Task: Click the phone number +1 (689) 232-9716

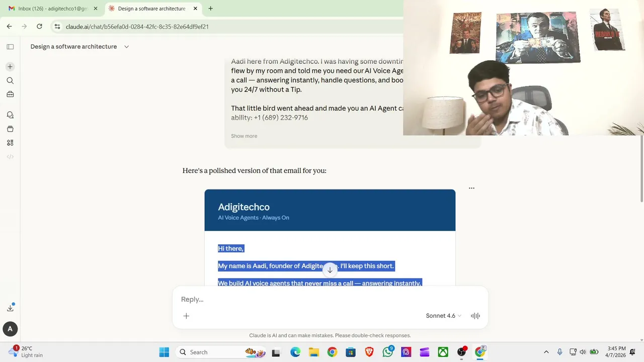Action: (x=281, y=118)
